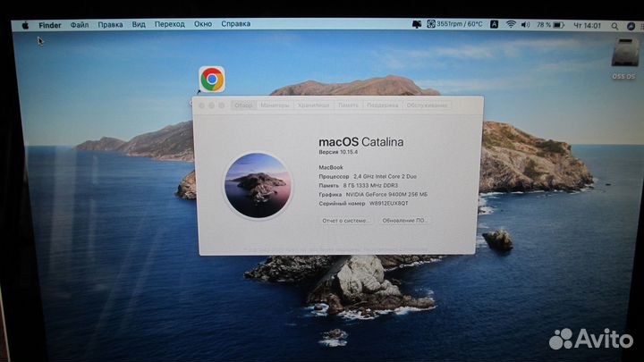Open the Правка menu
Screen dimensions: 644x362
click(x=110, y=25)
